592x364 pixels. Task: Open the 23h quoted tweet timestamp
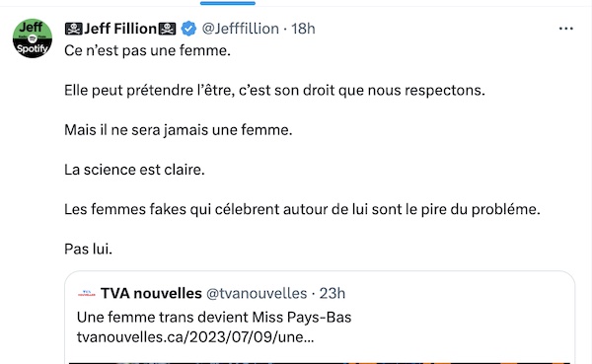[333, 293]
